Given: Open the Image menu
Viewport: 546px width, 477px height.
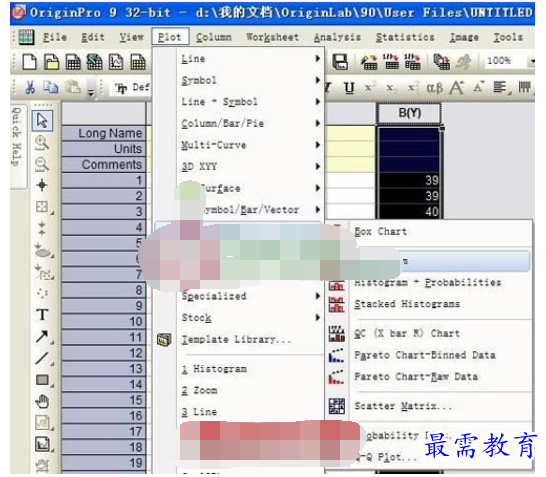Looking at the screenshot, I should [464, 37].
